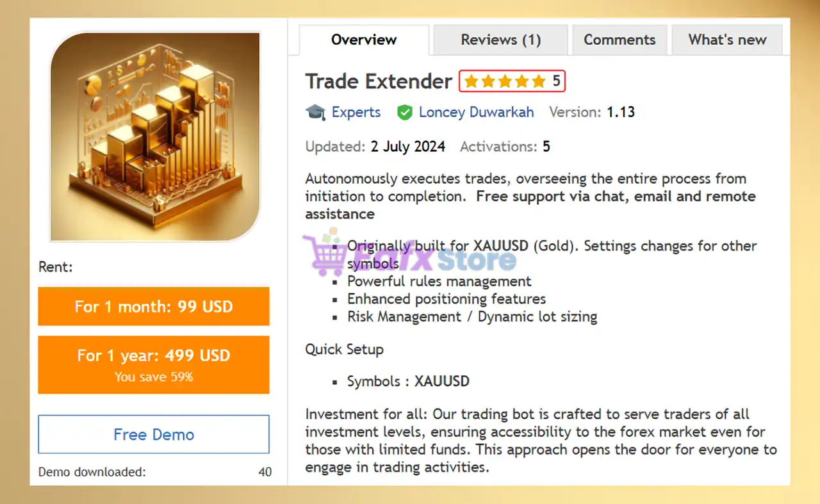Image resolution: width=820 pixels, height=504 pixels.
Task: Click the rating number 5
Action: 557,81
